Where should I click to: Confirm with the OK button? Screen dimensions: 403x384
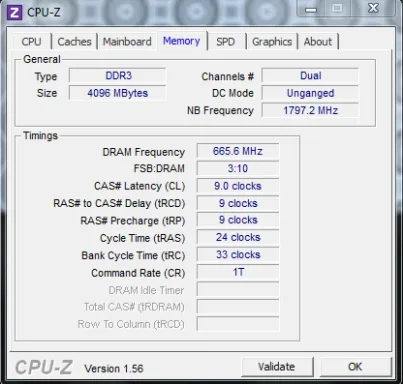coord(355,367)
